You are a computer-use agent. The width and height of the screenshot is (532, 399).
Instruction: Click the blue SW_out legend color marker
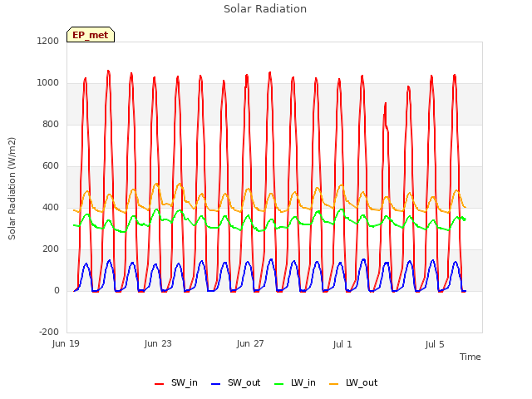(215, 384)
